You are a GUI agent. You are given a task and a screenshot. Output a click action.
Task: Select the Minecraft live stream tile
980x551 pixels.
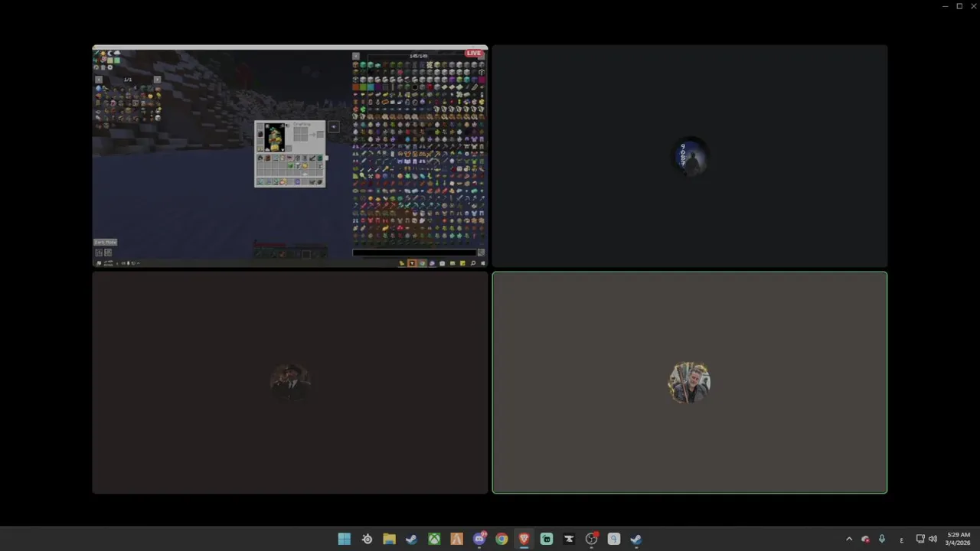pyautogui.click(x=290, y=156)
